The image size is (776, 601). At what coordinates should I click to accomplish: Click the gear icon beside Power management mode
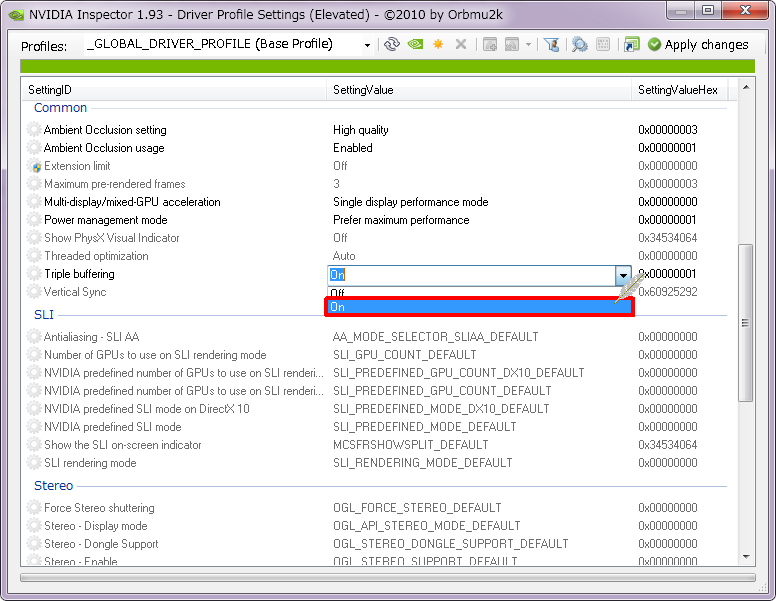(x=34, y=220)
